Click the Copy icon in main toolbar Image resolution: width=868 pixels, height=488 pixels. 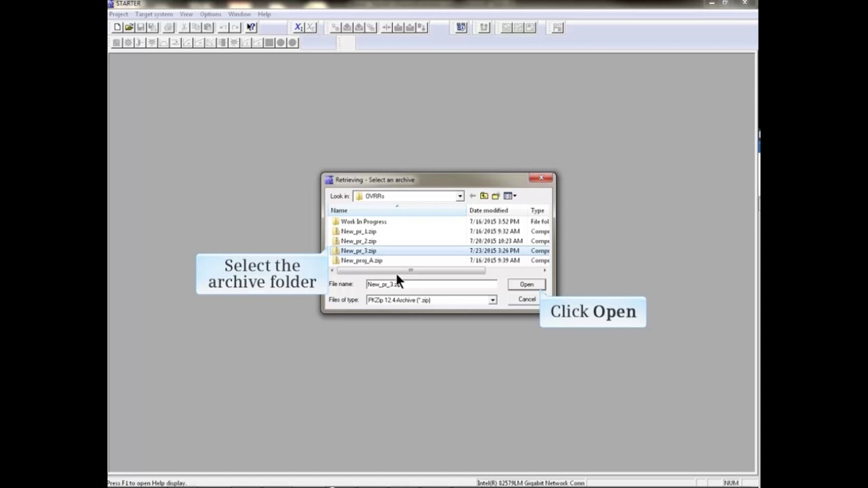(x=195, y=28)
